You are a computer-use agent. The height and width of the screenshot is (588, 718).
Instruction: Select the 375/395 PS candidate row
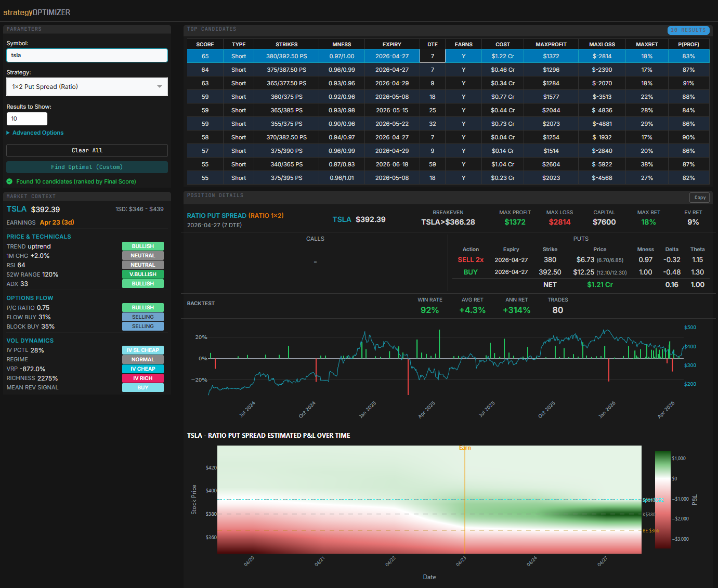pyautogui.click(x=448, y=178)
